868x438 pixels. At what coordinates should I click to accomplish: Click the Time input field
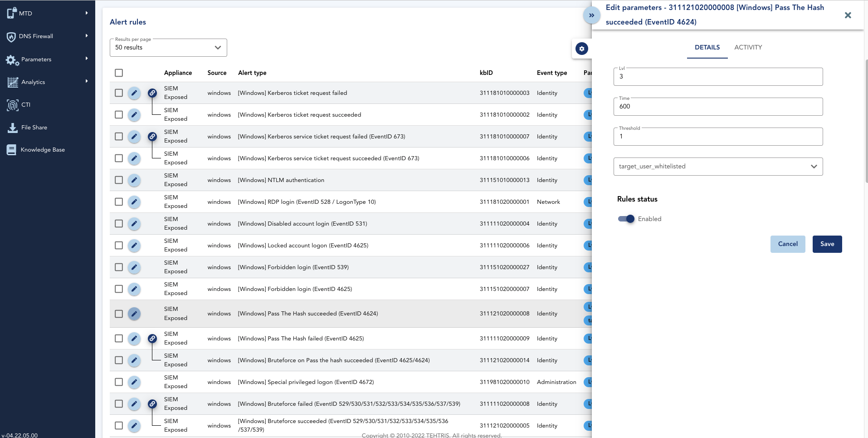[718, 107]
